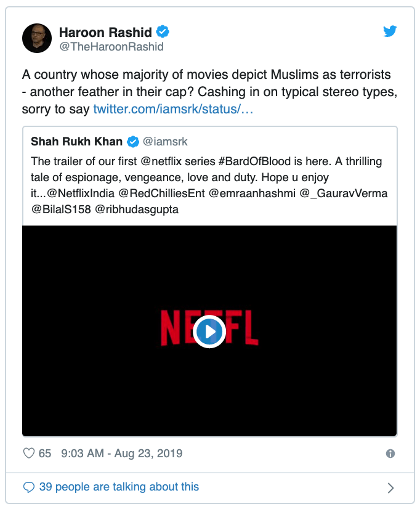Open the 9:03 AM - Aug 23, 2019 timestamp
The image size is (420, 509).
(121, 453)
